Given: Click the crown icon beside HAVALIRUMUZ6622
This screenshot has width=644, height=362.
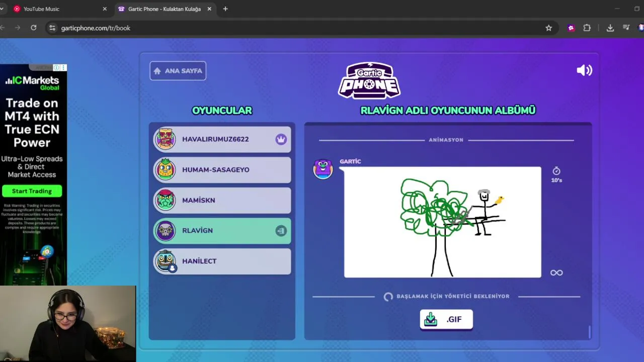Looking at the screenshot, I should 281,139.
